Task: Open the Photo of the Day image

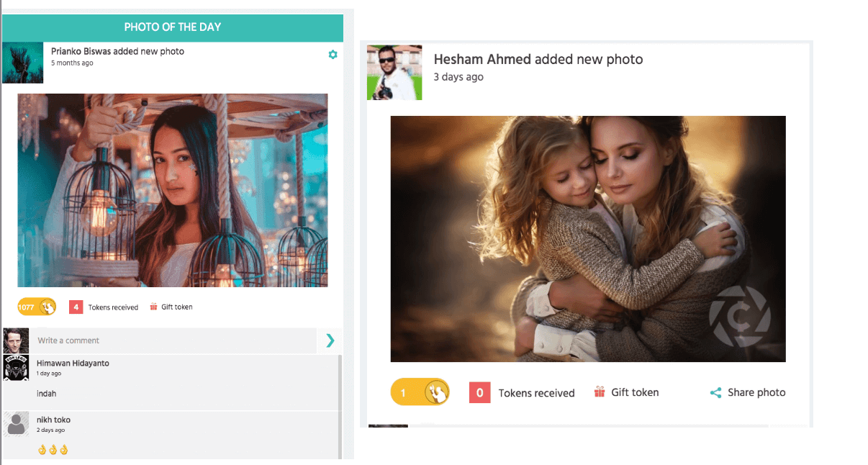Action: click(x=171, y=189)
